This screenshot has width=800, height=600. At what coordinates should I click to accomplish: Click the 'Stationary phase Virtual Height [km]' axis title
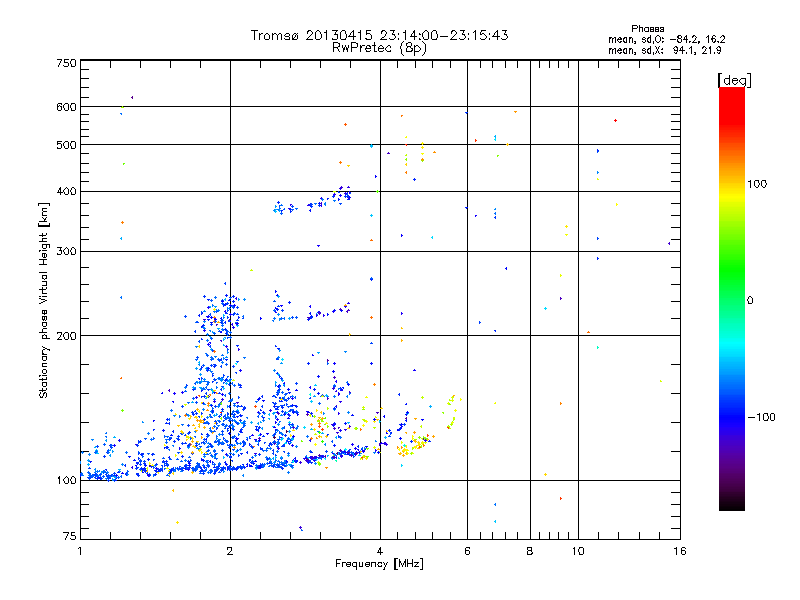click(44, 300)
